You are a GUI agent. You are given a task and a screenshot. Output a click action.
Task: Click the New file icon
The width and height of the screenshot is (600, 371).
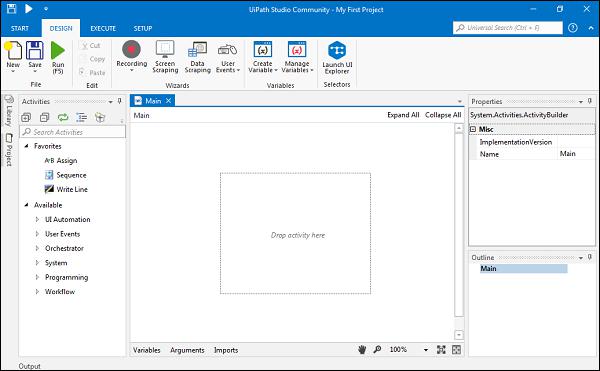point(13,50)
